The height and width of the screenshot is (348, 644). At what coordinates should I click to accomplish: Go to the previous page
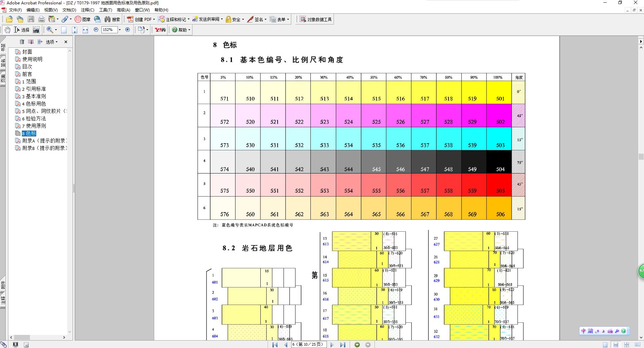click(x=286, y=345)
